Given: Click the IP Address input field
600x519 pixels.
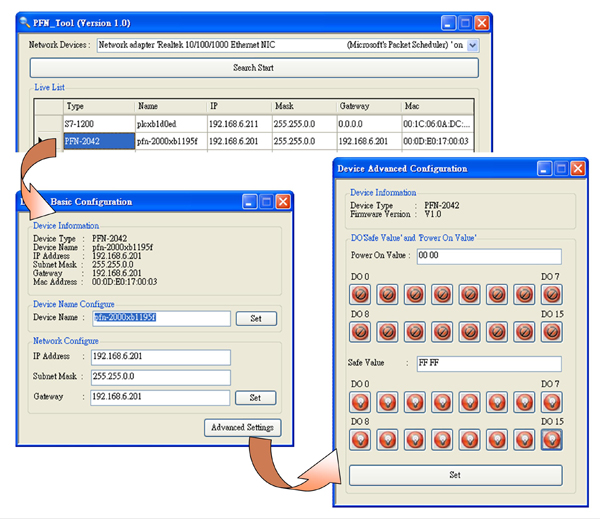Looking at the screenshot, I should (161, 357).
